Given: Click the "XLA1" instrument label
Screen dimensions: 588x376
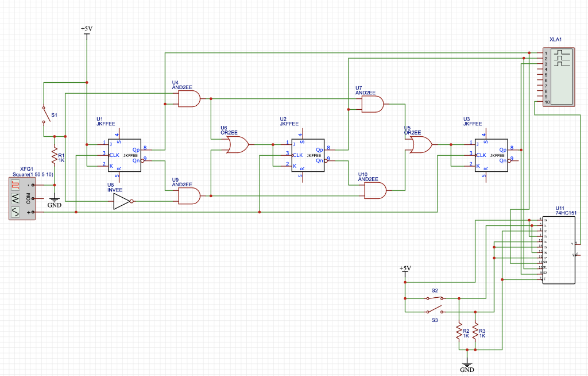Looking at the screenshot, I should click(556, 40).
